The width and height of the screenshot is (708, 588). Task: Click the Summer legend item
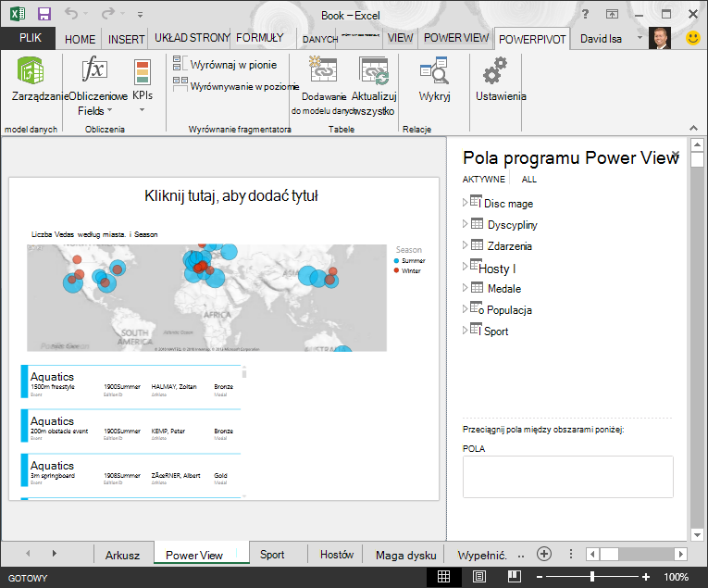[410, 260]
